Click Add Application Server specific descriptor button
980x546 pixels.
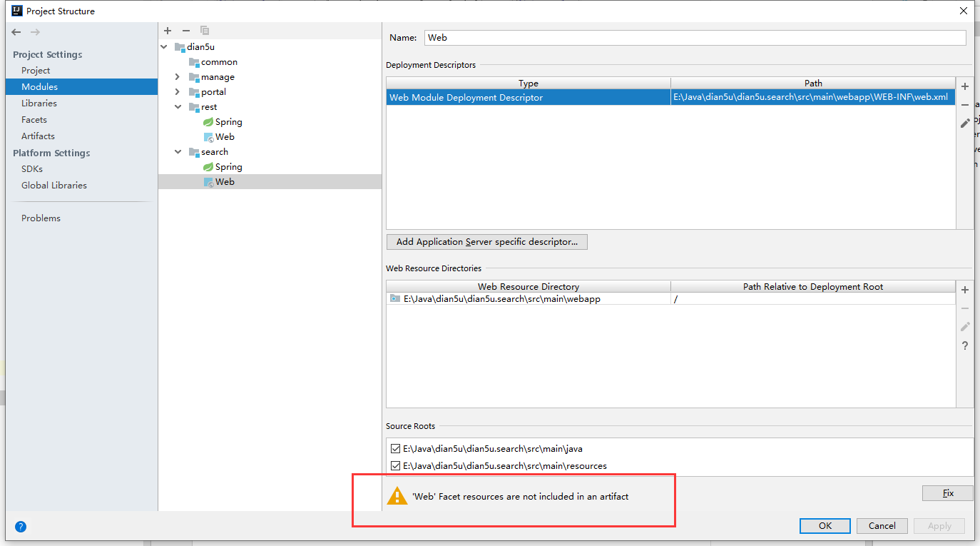pyautogui.click(x=486, y=242)
